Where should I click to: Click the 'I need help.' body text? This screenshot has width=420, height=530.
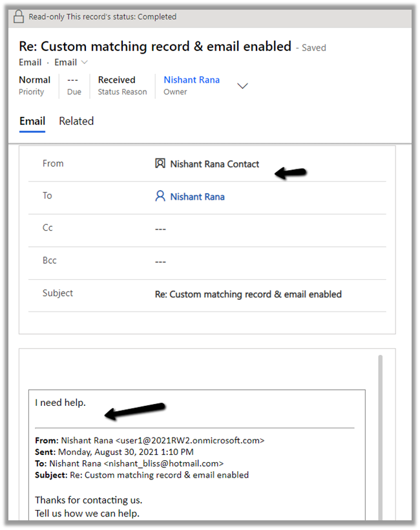pos(61,403)
